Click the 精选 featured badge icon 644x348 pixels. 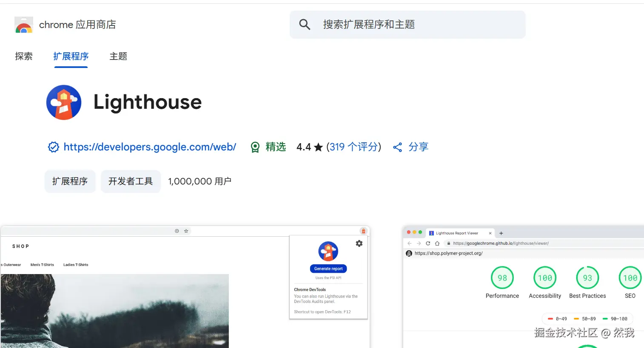click(x=255, y=147)
